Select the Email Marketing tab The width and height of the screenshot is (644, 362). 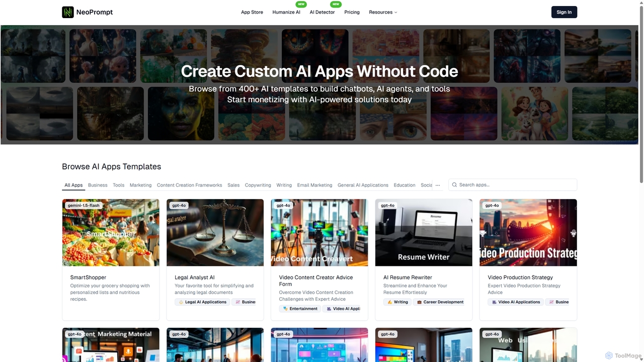[314, 185]
